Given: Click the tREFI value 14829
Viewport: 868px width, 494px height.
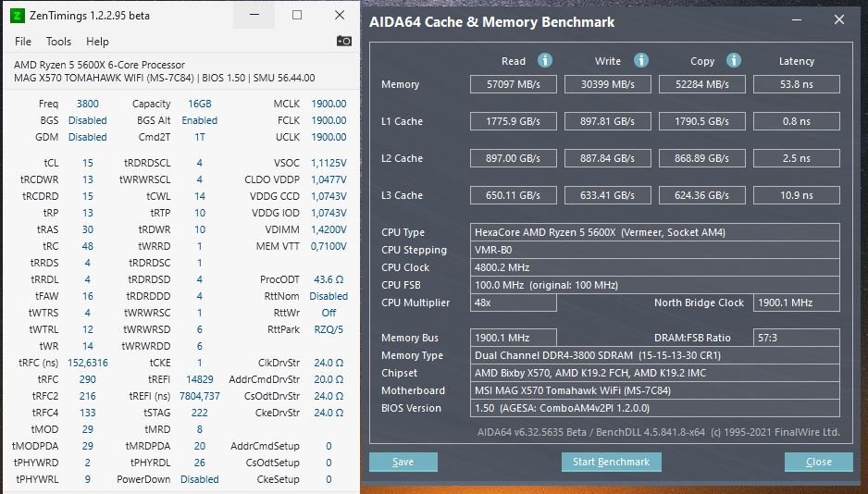Looking at the screenshot, I should [199, 379].
